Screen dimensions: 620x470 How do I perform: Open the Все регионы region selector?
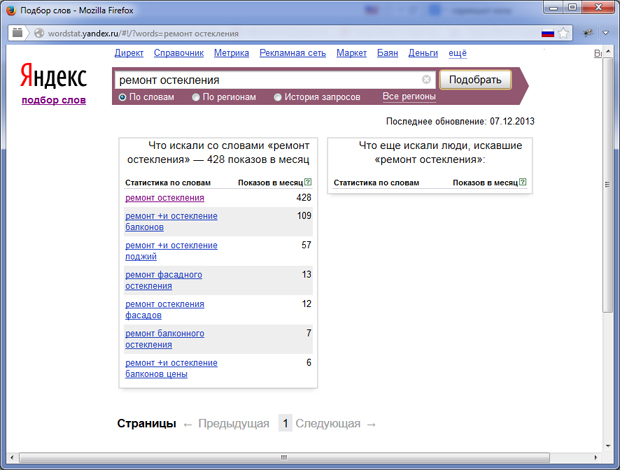(409, 96)
